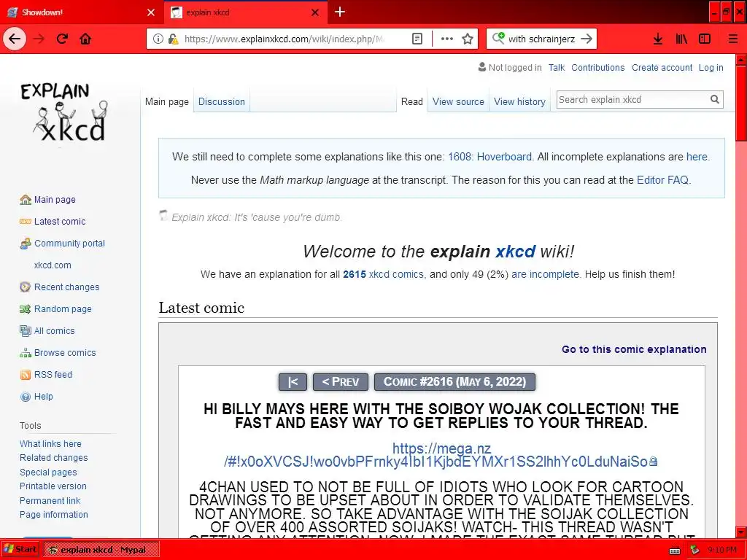The width and height of the screenshot is (747, 560).
Task: Open the Windows Start menu
Action: point(20,549)
